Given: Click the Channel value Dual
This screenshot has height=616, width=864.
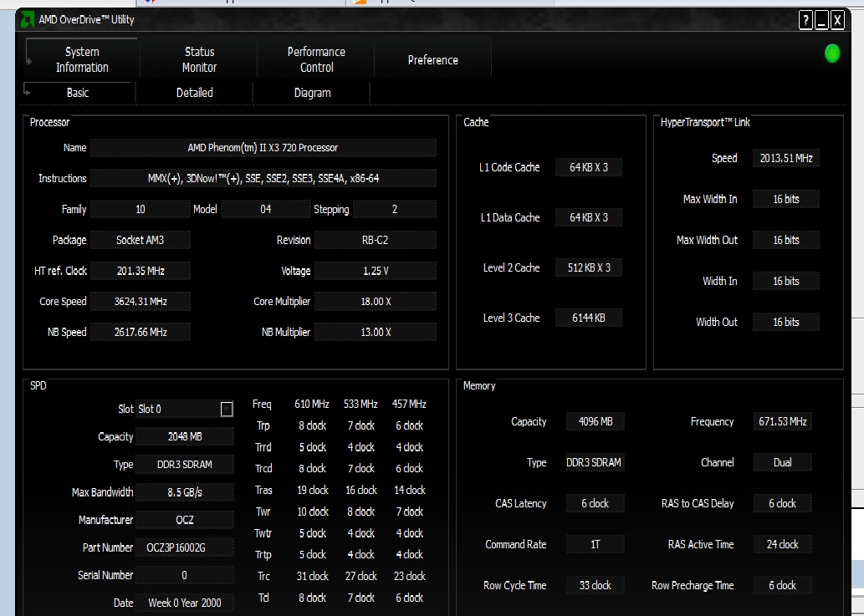Looking at the screenshot, I should click(782, 462).
